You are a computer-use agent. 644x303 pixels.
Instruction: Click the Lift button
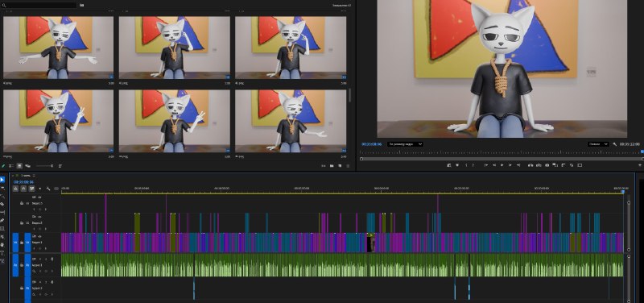(530, 165)
